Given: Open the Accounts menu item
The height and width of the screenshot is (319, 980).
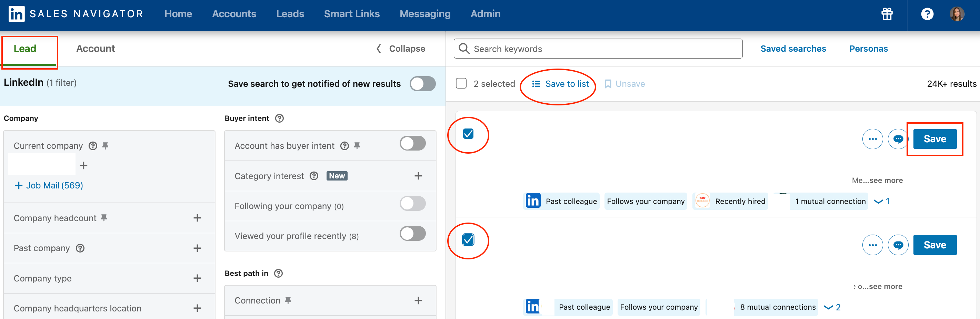Looking at the screenshot, I should pyautogui.click(x=234, y=14).
